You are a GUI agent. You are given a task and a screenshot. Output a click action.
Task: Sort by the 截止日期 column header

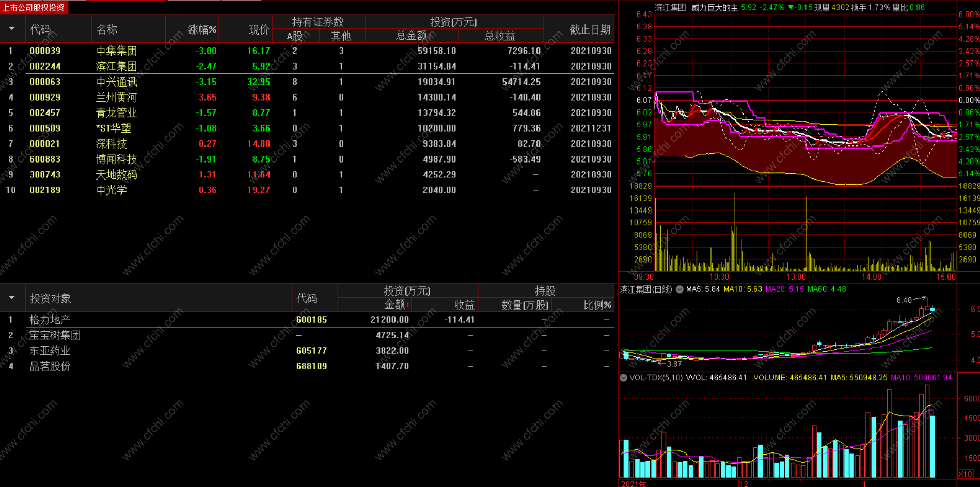click(590, 29)
